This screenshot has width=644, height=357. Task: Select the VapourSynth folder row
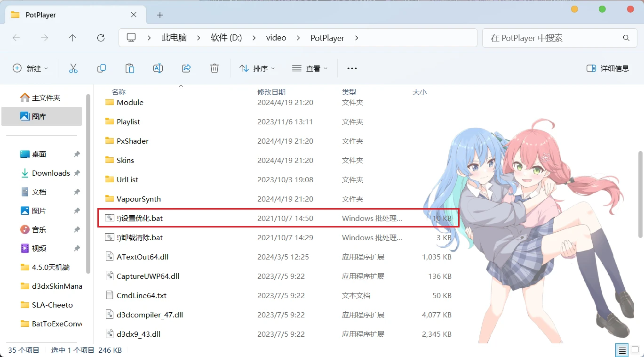tap(278, 199)
